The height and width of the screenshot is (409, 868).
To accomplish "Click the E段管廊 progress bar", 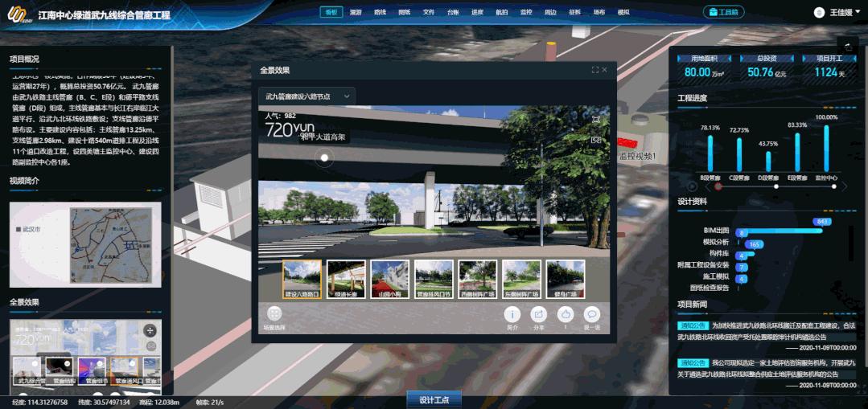I will tap(798, 153).
